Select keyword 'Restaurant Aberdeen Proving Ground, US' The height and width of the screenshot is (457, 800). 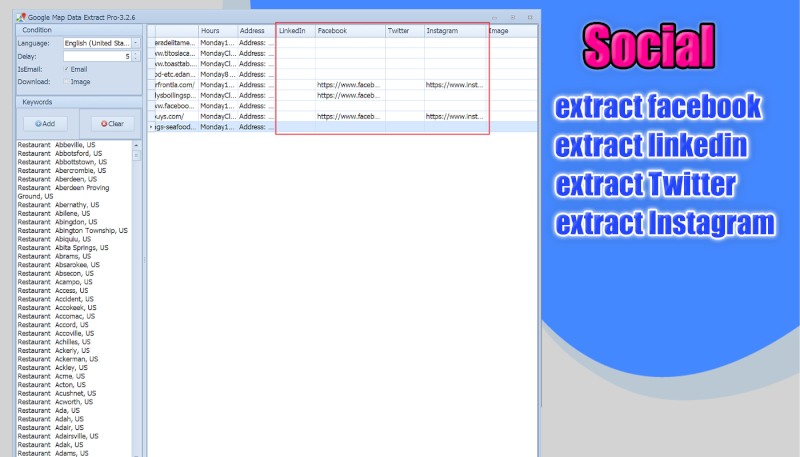[63, 192]
